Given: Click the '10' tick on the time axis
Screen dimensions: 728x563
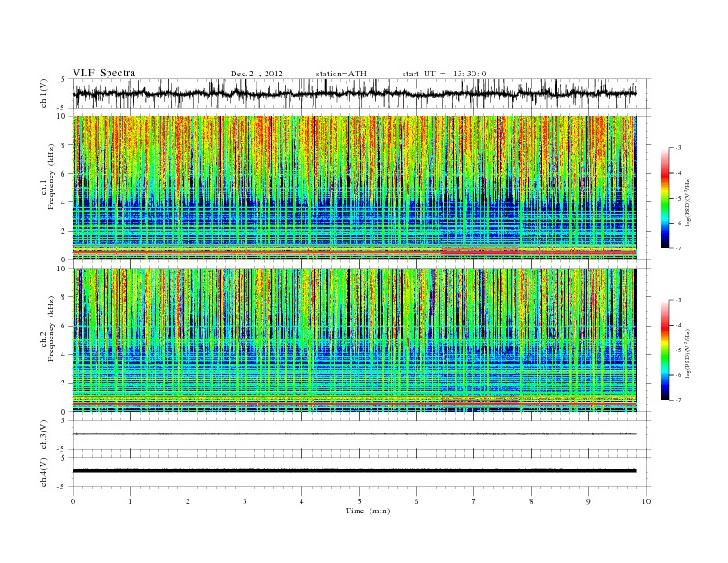Looking at the screenshot, I should pos(646,501).
